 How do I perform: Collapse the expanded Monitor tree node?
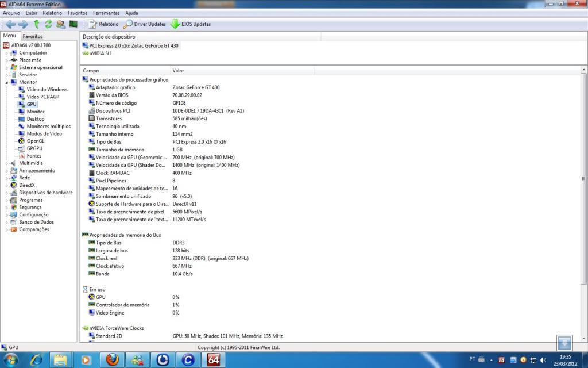(6, 83)
